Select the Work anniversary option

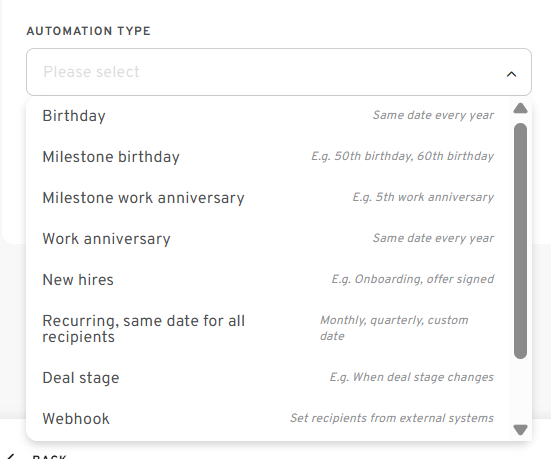point(268,239)
